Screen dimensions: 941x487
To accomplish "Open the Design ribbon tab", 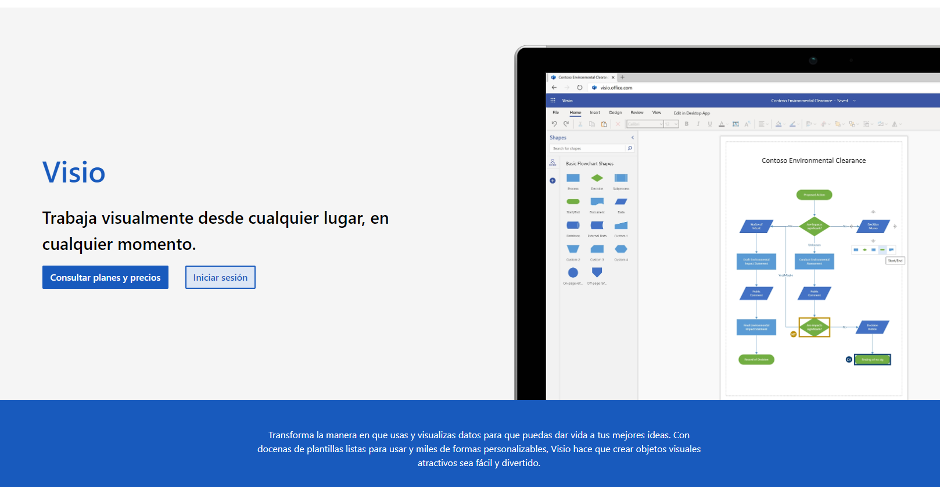I will click(x=615, y=112).
